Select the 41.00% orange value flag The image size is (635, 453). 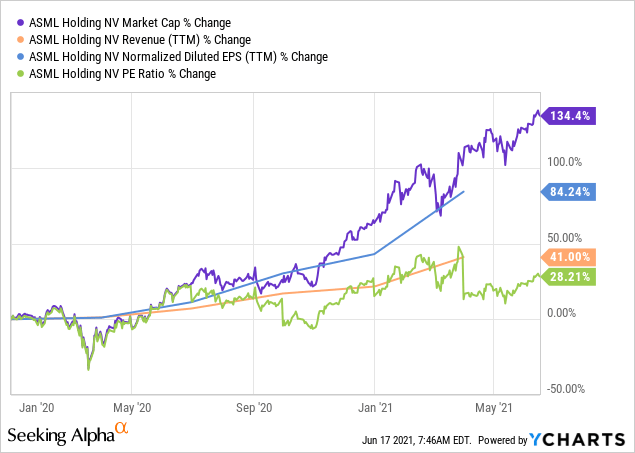[569, 257]
